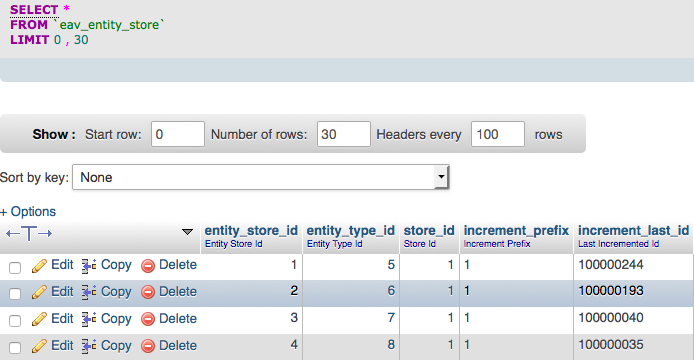
Task: Click the value 100000244 cell
Action: coord(611,265)
